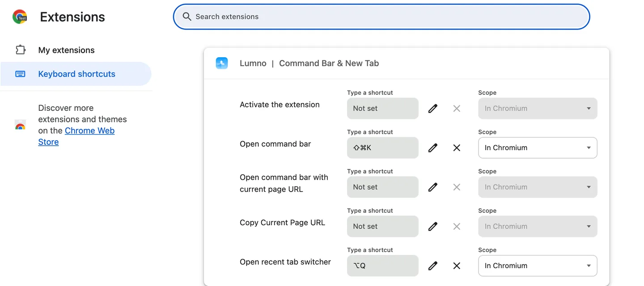Click shortcut field for command bar with current page URL
644x286 pixels.
pyautogui.click(x=383, y=187)
